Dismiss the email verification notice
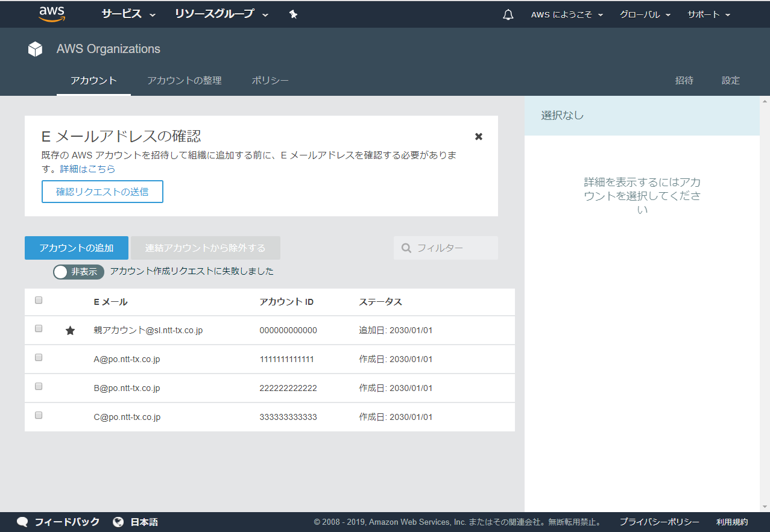 479,136
